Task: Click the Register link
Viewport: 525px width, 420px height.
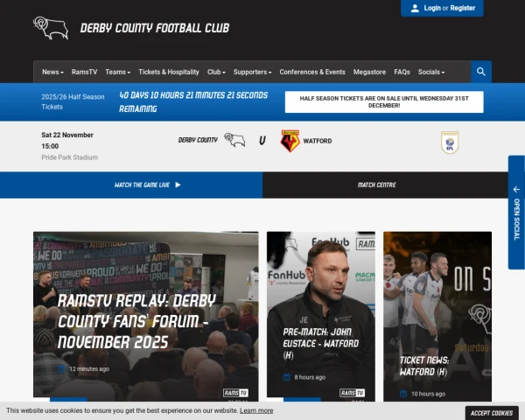Action: tap(462, 8)
